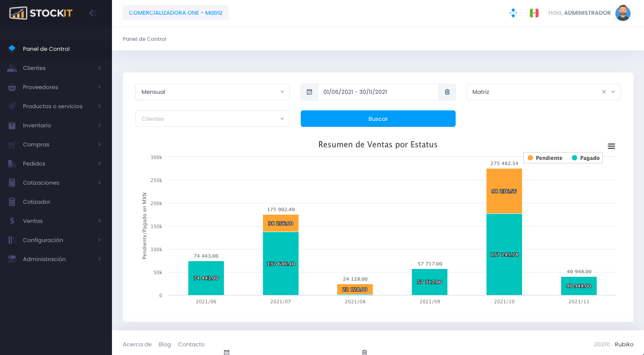
Task: Click the Panel de Control layers icon
Action: tap(12, 49)
